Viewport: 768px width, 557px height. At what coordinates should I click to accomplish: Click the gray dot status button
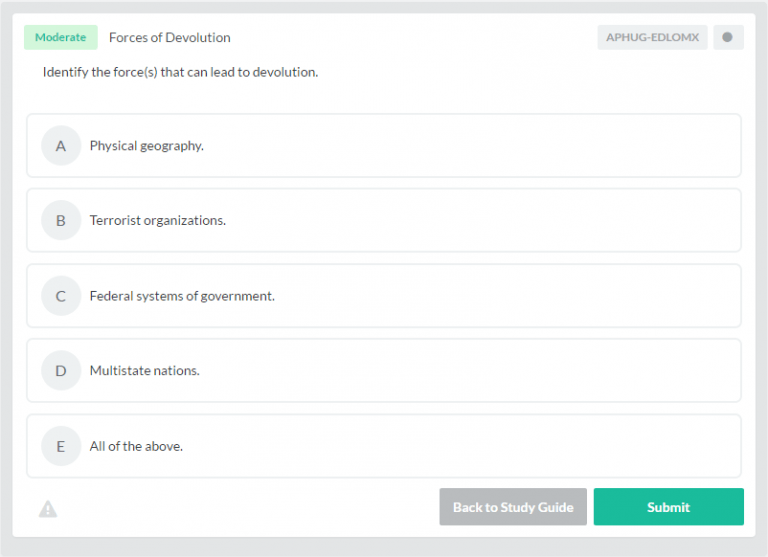[x=727, y=38]
